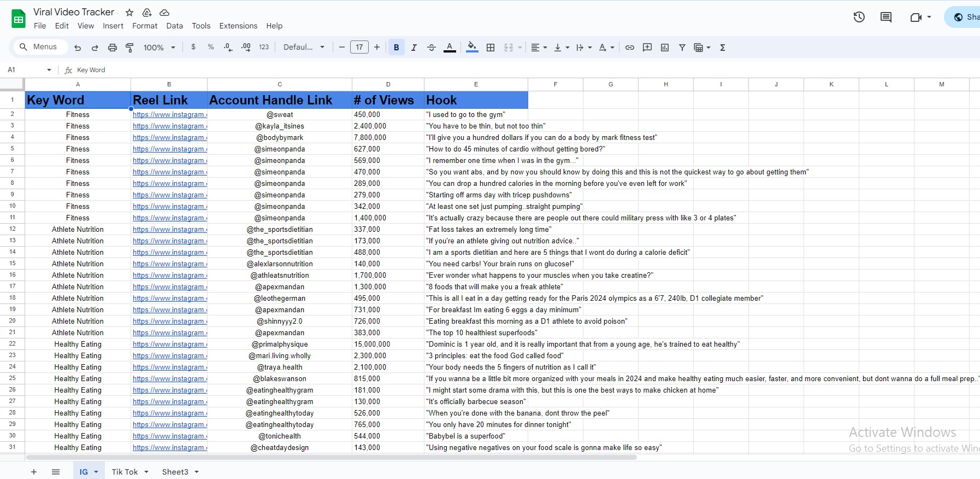Expand the IG sheet tab options
This screenshot has width=980, height=479.
pos(96,472)
